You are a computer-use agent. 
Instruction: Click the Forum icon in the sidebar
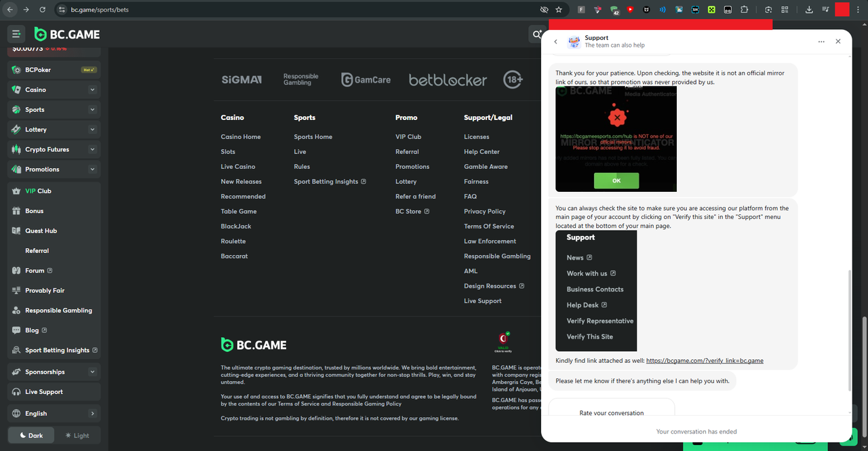click(x=16, y=271)
